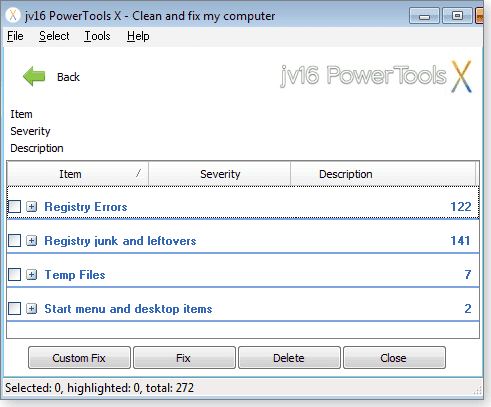Tick the Registry junk and leftovers checkbox

pyautogui.click(x=14, y=241)
